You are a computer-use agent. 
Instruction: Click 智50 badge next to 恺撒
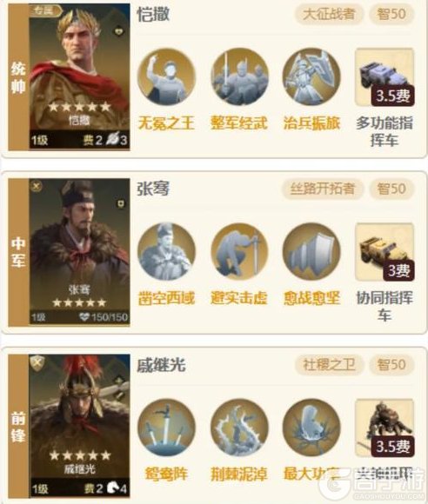pos(391,14)
